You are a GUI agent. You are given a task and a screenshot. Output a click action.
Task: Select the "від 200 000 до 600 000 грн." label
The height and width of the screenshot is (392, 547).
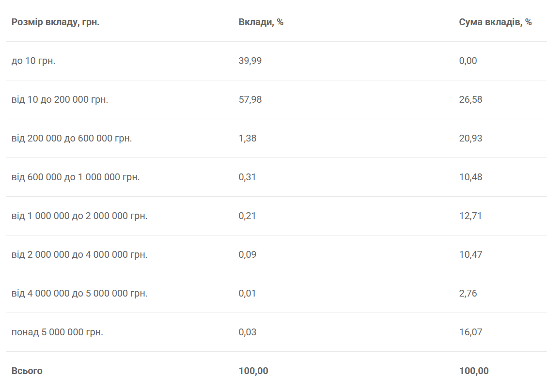click(x=72, y=139)
